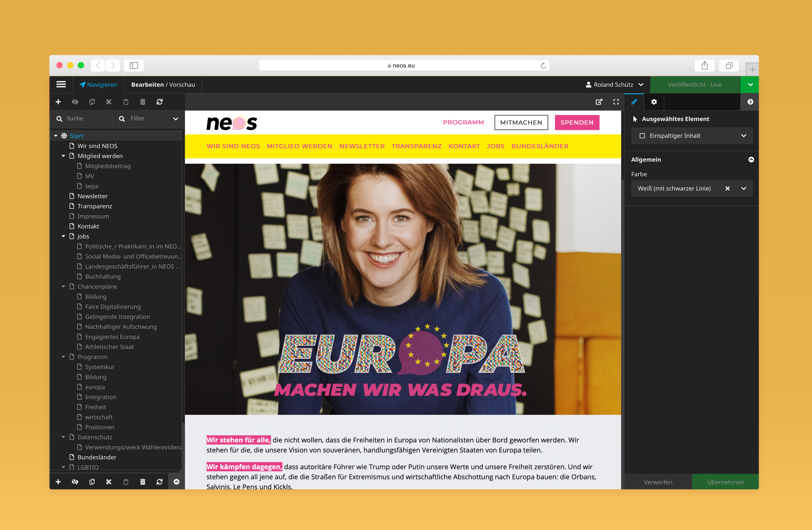Collapse the bottom content tree panel
Image resolution: width=812 pixels, height=530 pixels.
[x=176, y=482]
